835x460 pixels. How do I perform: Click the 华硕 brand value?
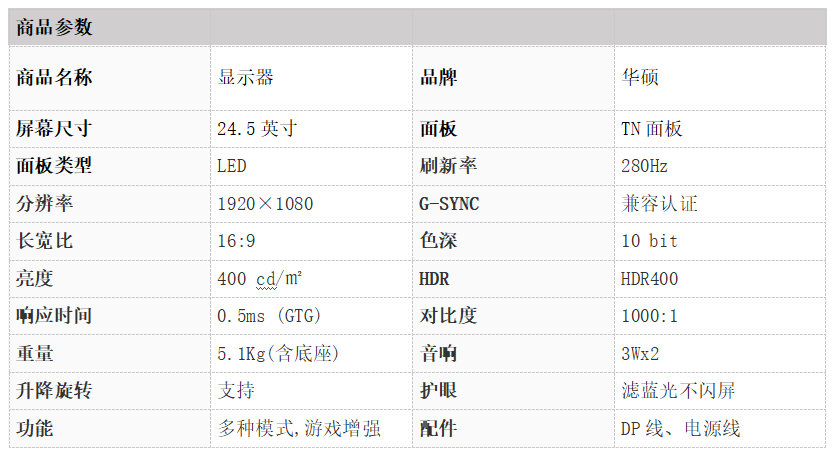click(640, 78)
